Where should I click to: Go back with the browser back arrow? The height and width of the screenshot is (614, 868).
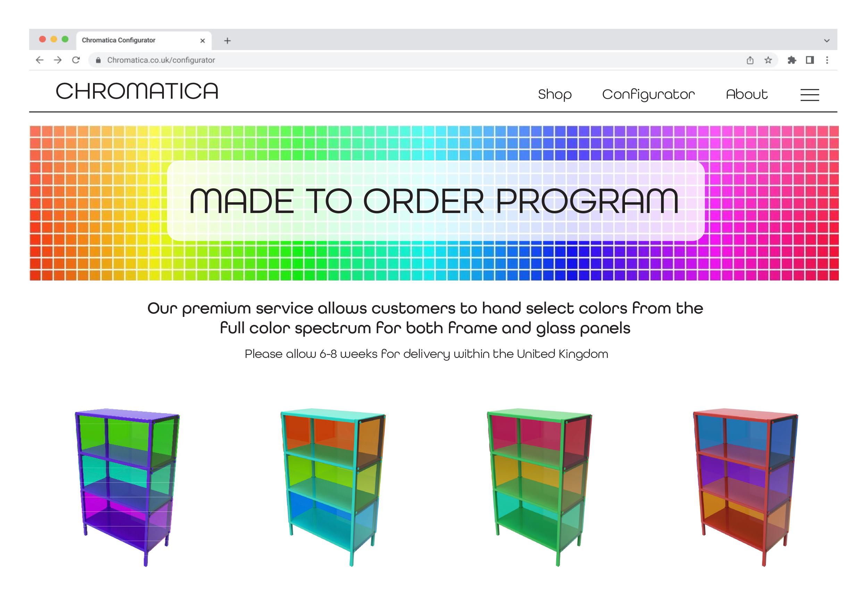40,60
